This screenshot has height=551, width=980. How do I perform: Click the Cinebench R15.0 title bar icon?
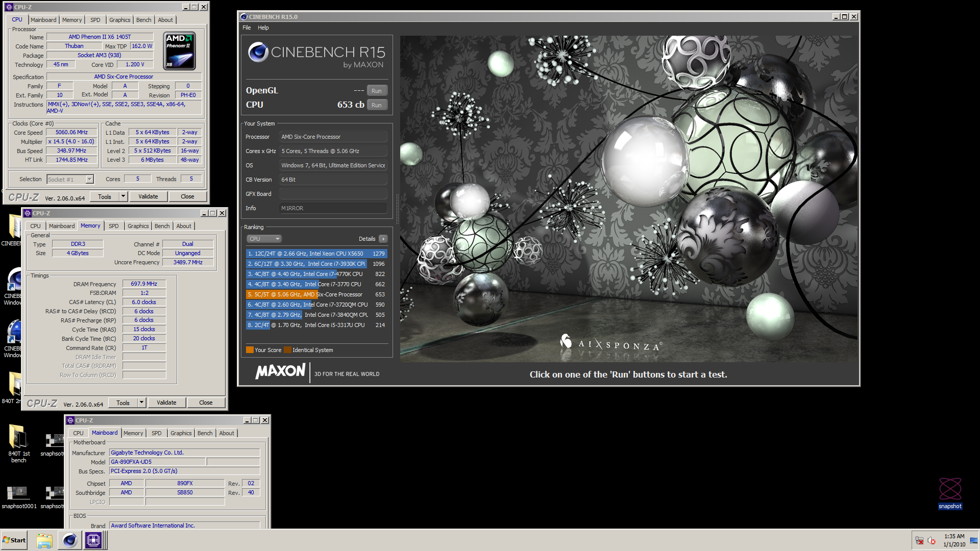point(244,17)
